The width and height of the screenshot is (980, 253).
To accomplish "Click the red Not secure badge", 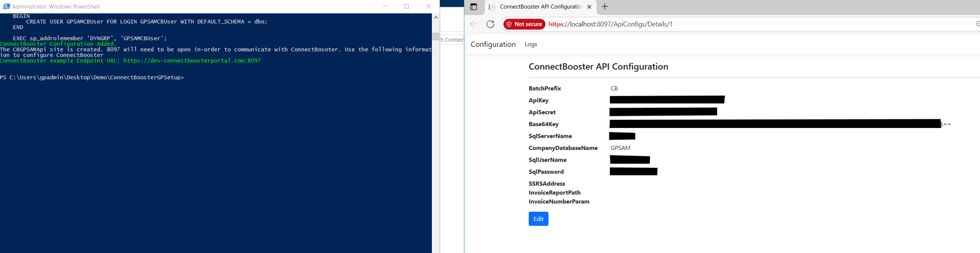I will pyautogui.click(x=524, y=24).
